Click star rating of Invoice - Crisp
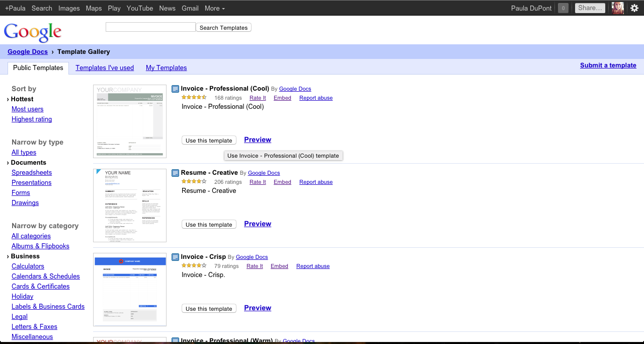This screenshot has width=644, height=344. (x=194, y=265)
